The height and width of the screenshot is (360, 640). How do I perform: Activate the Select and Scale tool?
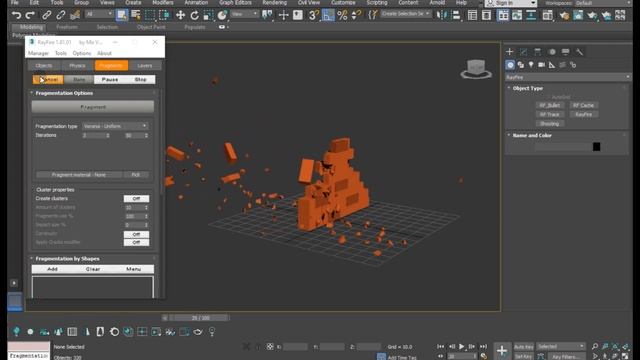[x=208, y=16]
